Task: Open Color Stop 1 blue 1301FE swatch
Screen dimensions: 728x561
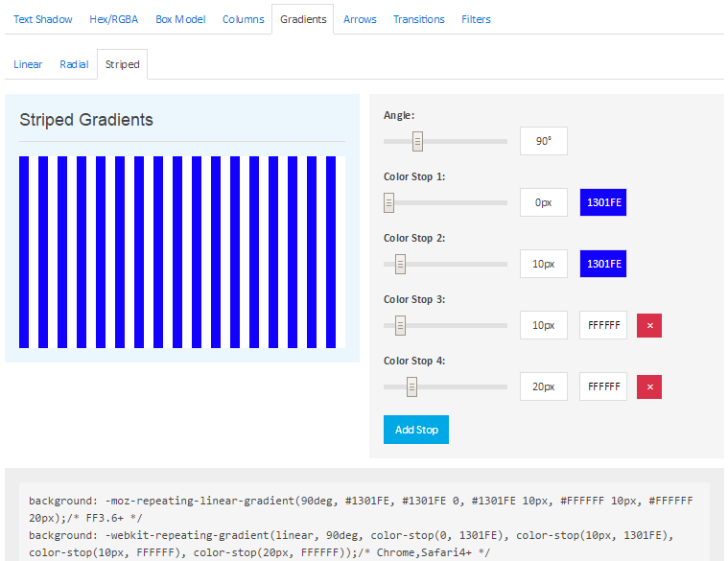Action: click(x=603, y=202)
